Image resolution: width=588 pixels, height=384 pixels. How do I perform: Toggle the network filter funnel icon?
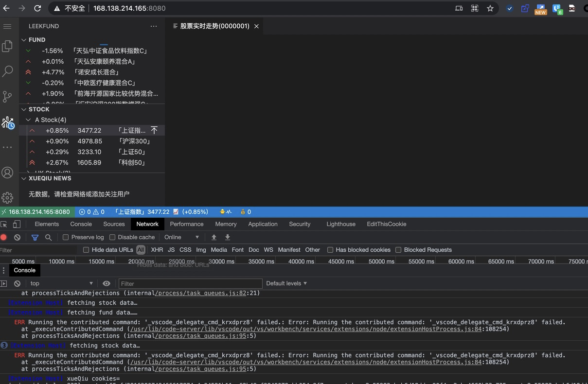(x=35, y=237)
